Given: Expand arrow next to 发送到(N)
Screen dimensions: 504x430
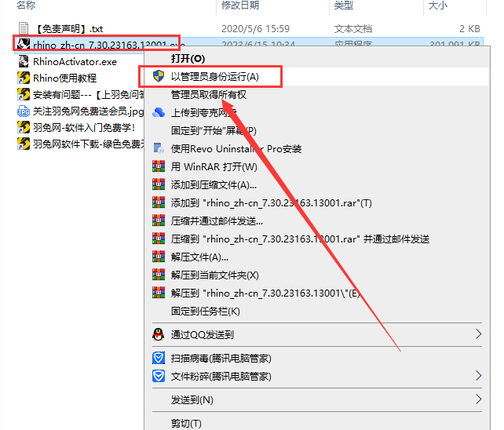Looking at the screenshot, I should [x=479, y=399].
